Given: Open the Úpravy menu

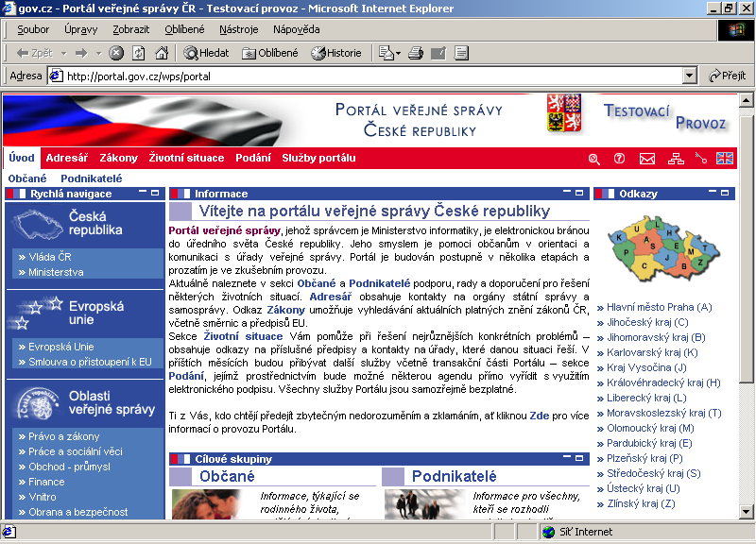Looking at the screenshot, I should point(81,29).
